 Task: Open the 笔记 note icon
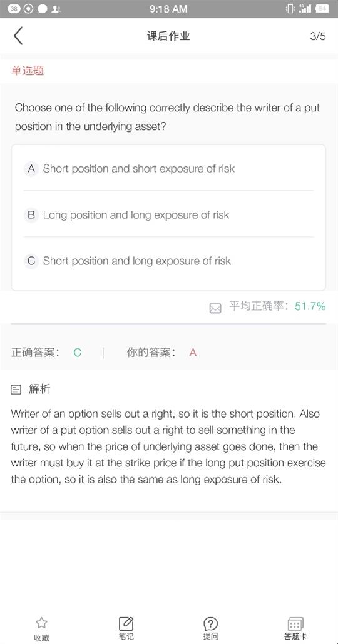126,623
